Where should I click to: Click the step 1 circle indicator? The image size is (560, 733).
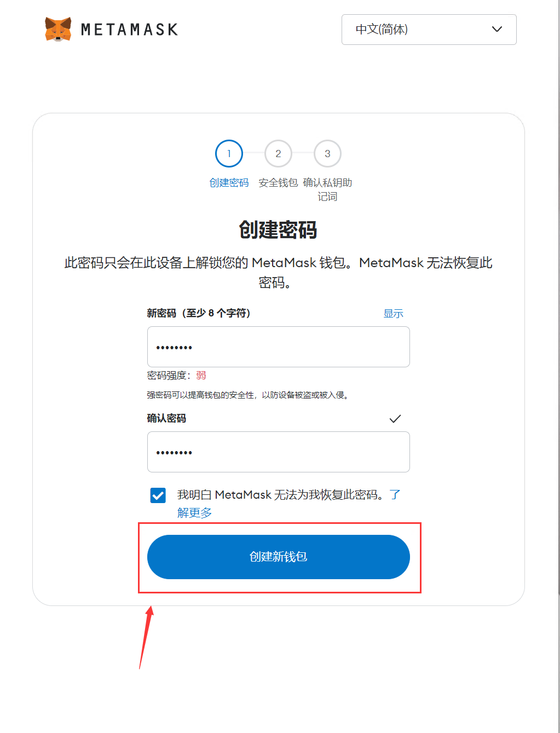coord(229,154)
